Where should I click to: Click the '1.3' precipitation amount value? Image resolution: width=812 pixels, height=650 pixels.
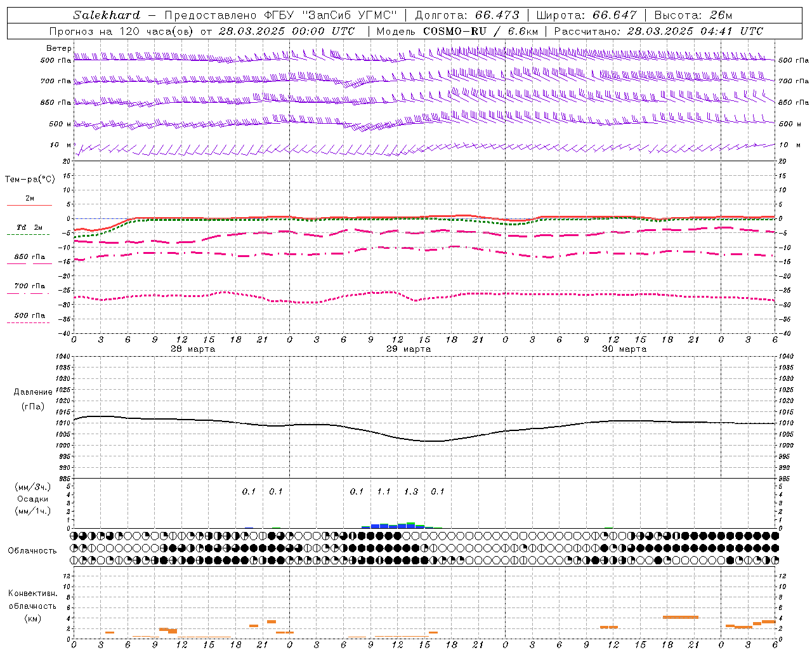[411, 491]
